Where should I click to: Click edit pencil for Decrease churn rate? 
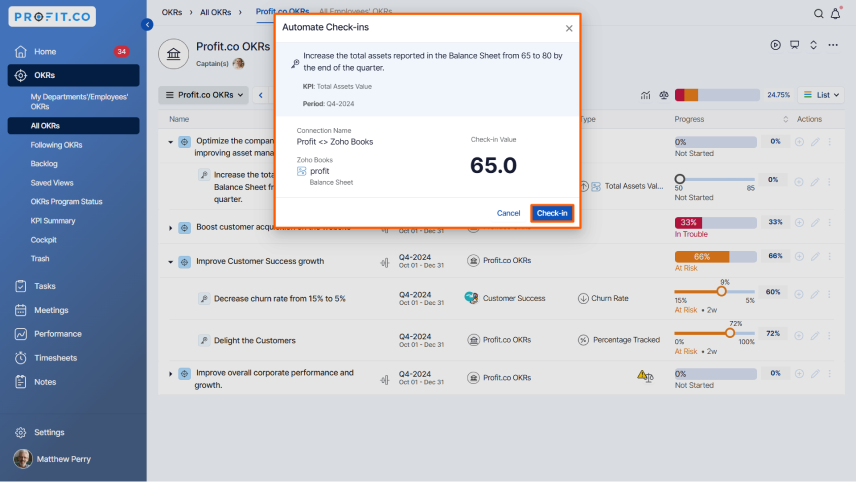815,294
